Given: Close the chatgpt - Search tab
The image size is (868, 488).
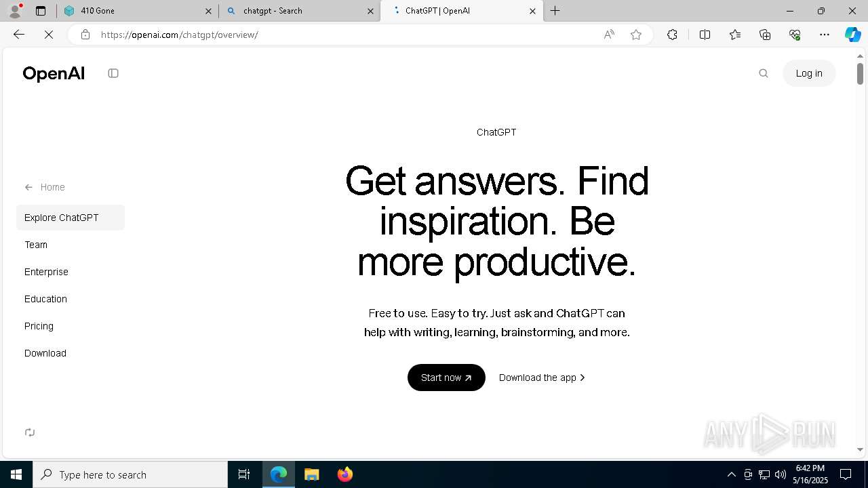Looking at the screenshot, I should click(370, 11).
